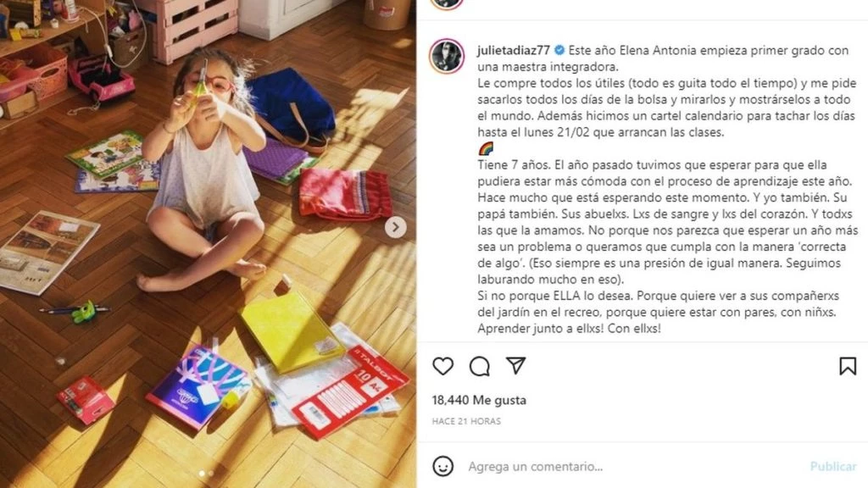Open the emoji picker smiley icon
The image size is (868, 488).
click(x=442, y=466)
